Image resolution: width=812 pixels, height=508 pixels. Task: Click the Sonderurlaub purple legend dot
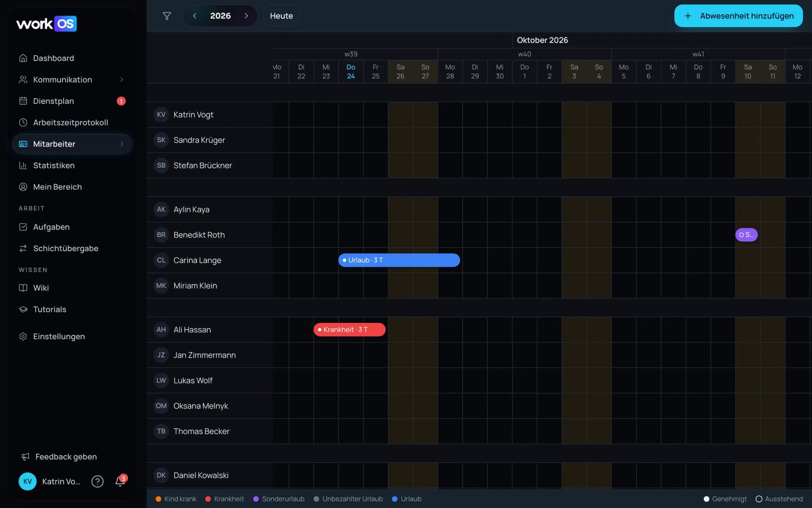click(256, 499)
